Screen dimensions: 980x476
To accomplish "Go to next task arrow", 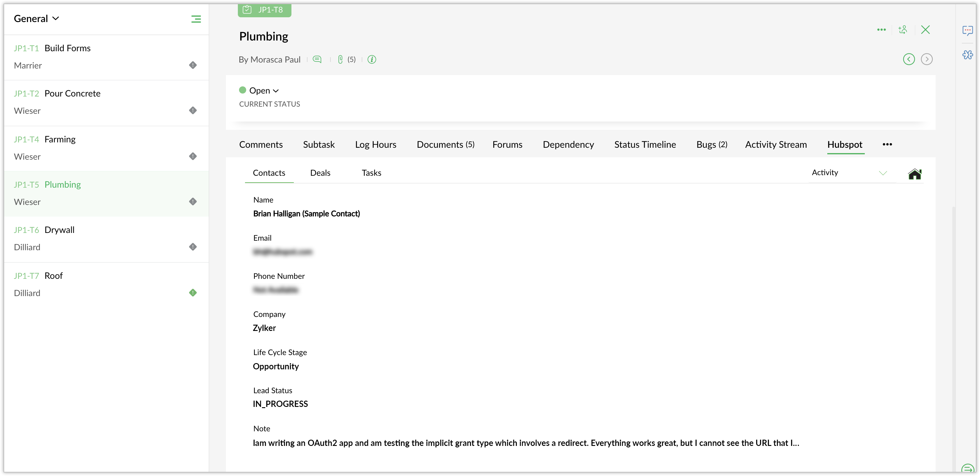I will tap(926, 59).
